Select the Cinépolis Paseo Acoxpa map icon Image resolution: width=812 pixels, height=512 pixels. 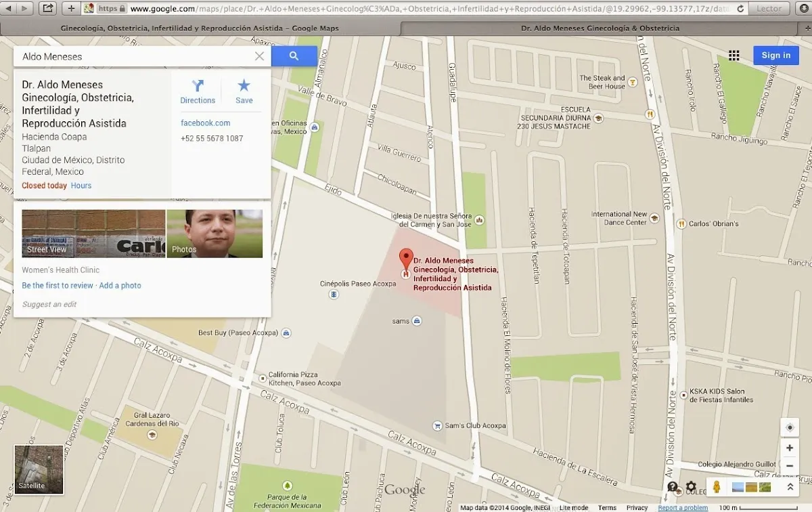coord(334,295)
